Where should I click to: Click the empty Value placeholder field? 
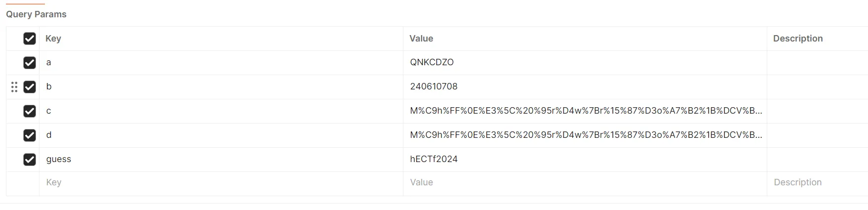[x=421, y=182]
